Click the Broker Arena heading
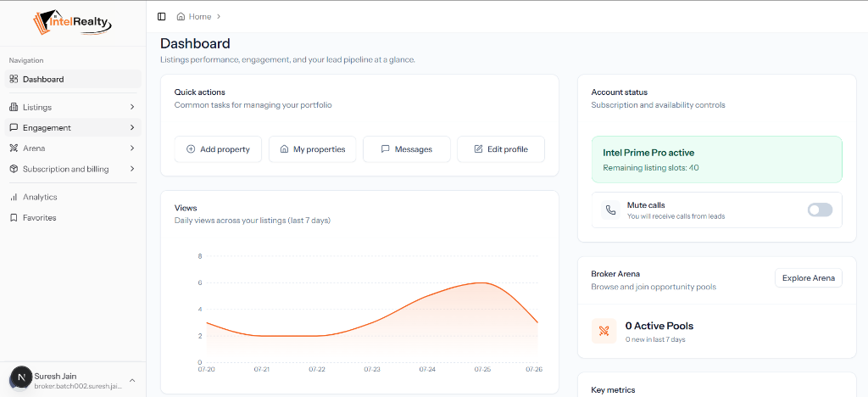 click(615, 273)
